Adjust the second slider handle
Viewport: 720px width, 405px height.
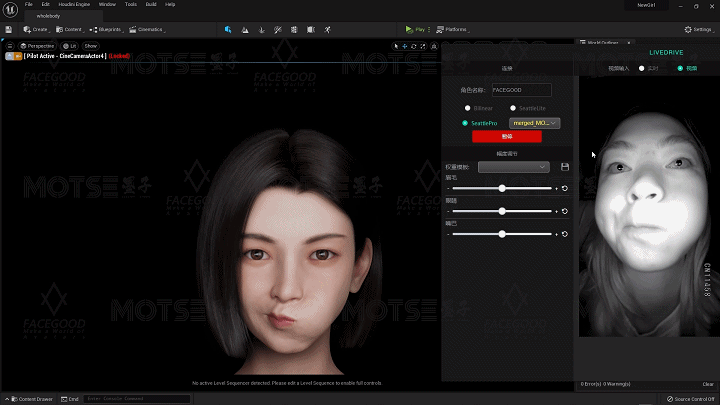tap(502, 211)
